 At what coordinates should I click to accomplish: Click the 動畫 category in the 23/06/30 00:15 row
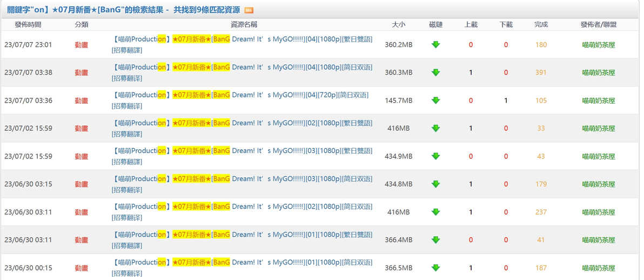click(x=82, y=268)
